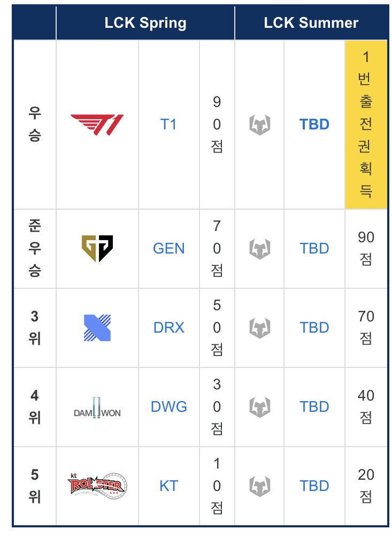Click the TBD link next to 90점

(x=314, y=248)
